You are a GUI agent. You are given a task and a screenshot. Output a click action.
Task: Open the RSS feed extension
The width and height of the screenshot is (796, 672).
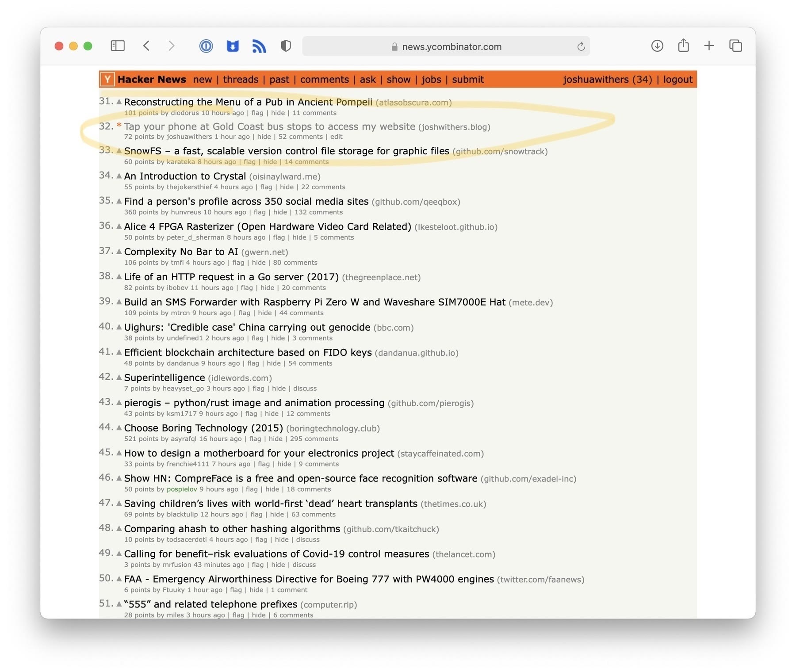[x=259, y=46]
